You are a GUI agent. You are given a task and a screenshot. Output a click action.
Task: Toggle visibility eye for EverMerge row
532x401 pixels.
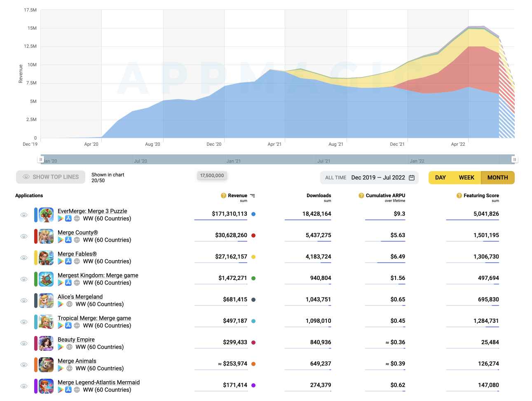click(24, 215)
